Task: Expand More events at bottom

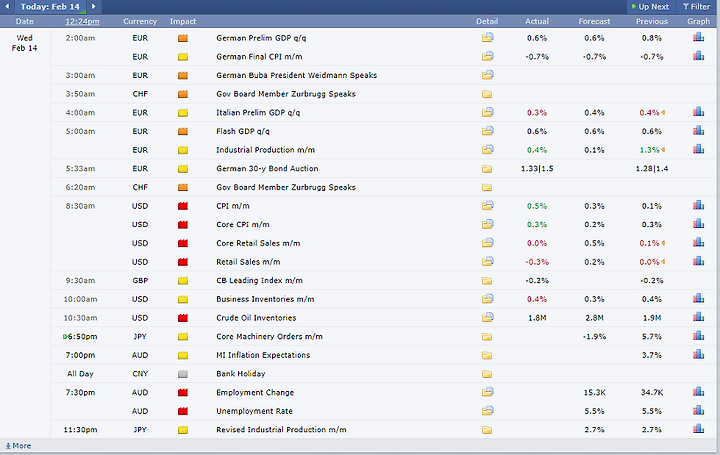Action: pyautogui.click(x=18, y=446)
